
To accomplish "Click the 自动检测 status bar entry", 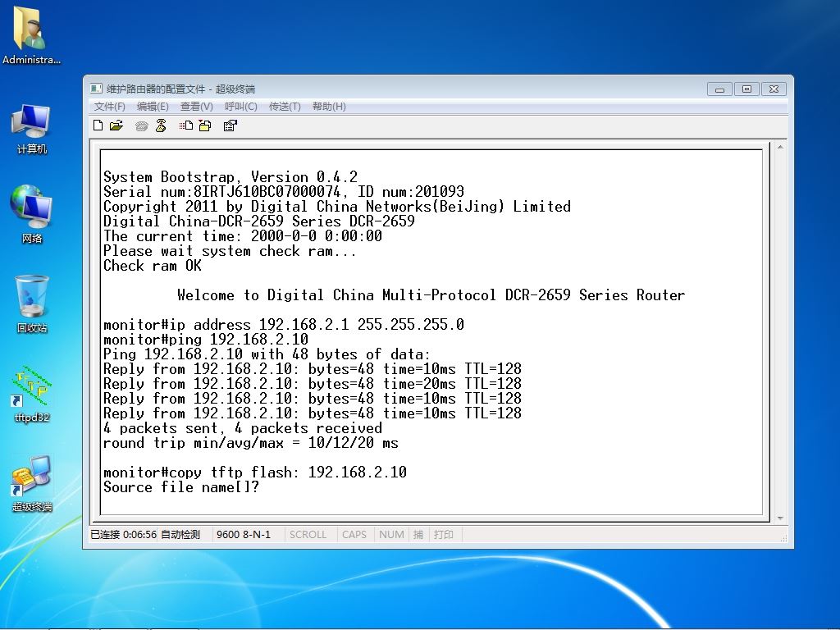I will coord(180,535).
